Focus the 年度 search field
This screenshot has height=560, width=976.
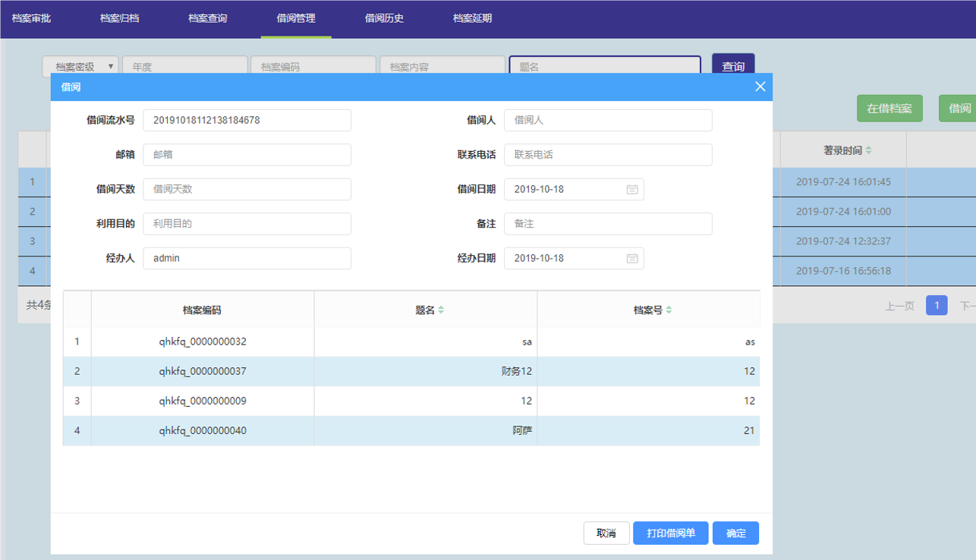point(185,67)
